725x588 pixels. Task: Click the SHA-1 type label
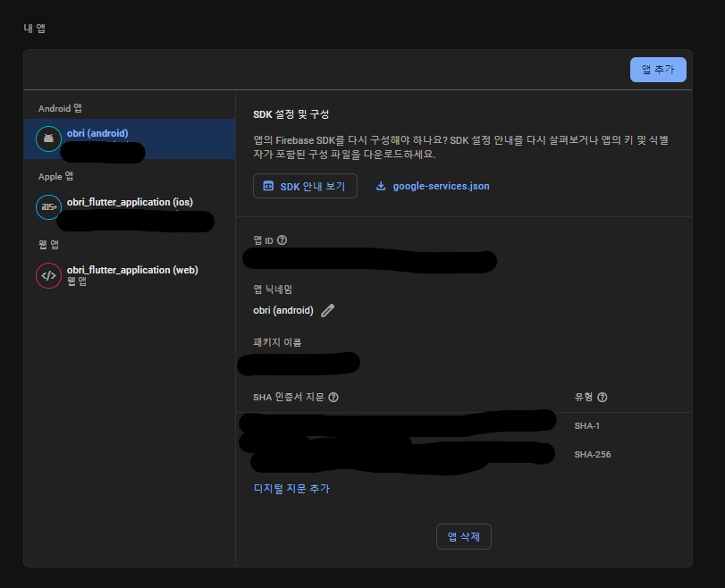[586, 425]
